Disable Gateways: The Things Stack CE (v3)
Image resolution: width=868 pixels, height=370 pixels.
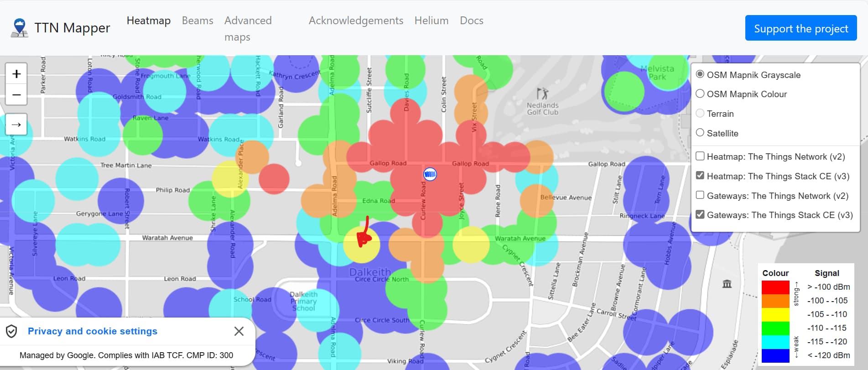[700, 214]
